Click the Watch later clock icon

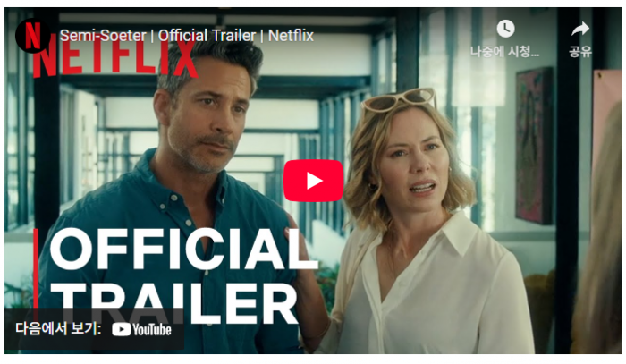point(505,29)
